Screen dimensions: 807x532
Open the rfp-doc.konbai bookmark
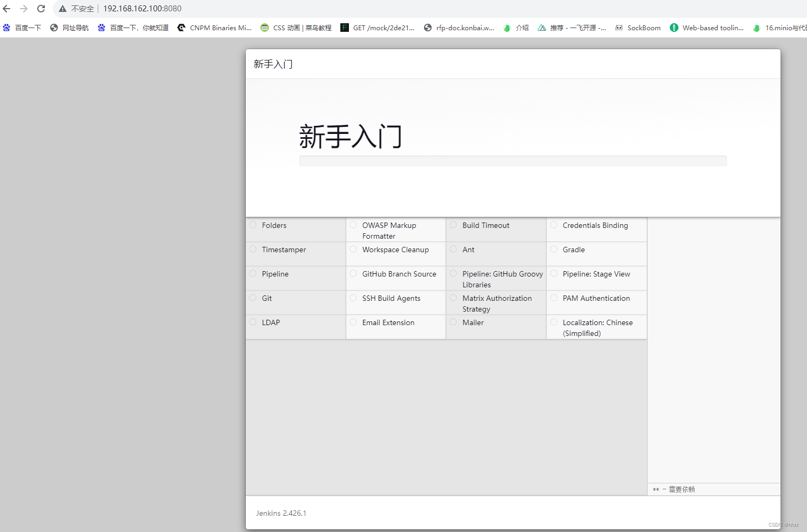point(459,28)
